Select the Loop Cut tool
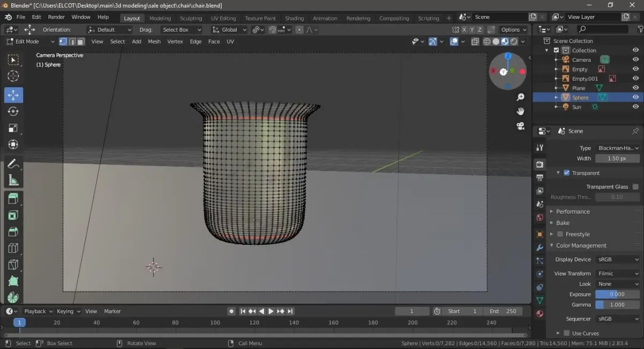The height and width of the screenshot is (349, 644). 13,249
